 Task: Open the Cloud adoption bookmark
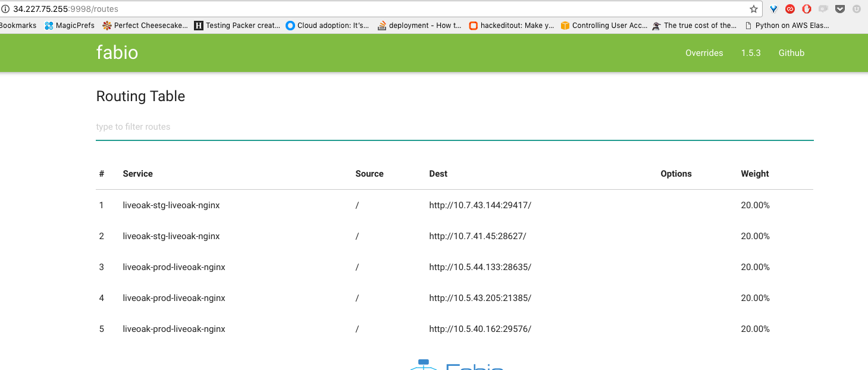[x=327, y=26]
